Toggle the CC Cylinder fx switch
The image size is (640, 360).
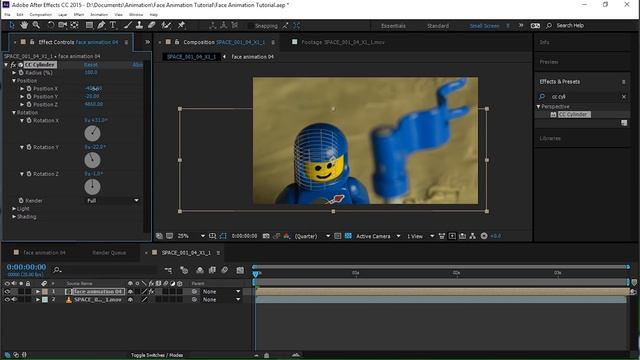click(13, 64)
